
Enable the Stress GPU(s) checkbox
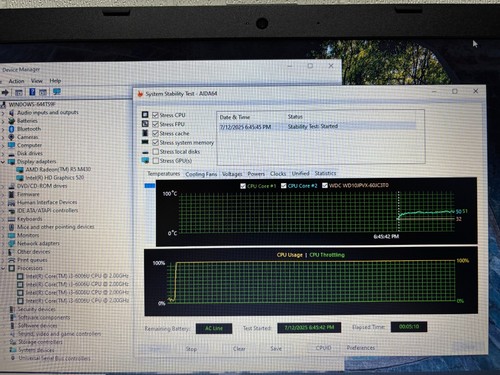tap(155, 161)
